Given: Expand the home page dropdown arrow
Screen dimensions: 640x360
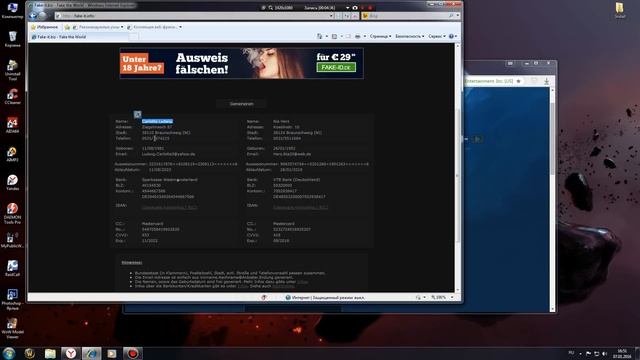Looking at the screenshot, I should 327,36.
